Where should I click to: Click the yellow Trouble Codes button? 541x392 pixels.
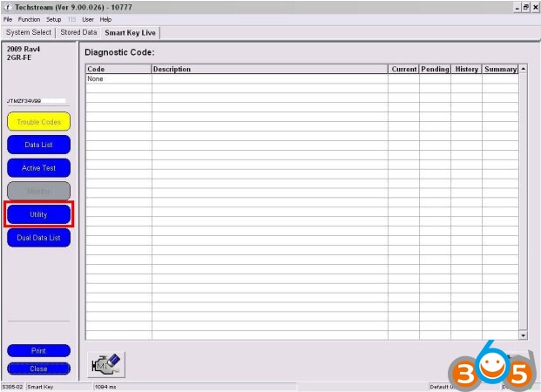[38, 121]
